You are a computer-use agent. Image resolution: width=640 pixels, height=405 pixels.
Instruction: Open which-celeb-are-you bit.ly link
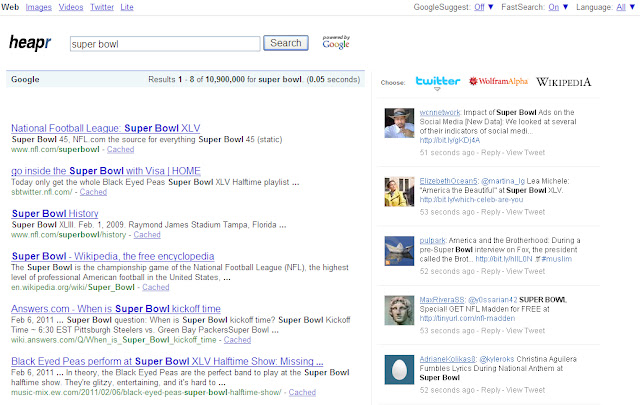(x=471, y=200)
